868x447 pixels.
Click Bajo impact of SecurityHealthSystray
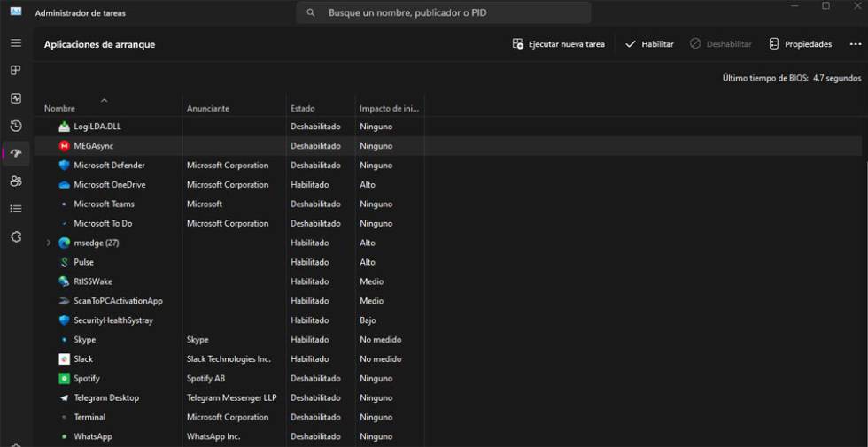368,320
